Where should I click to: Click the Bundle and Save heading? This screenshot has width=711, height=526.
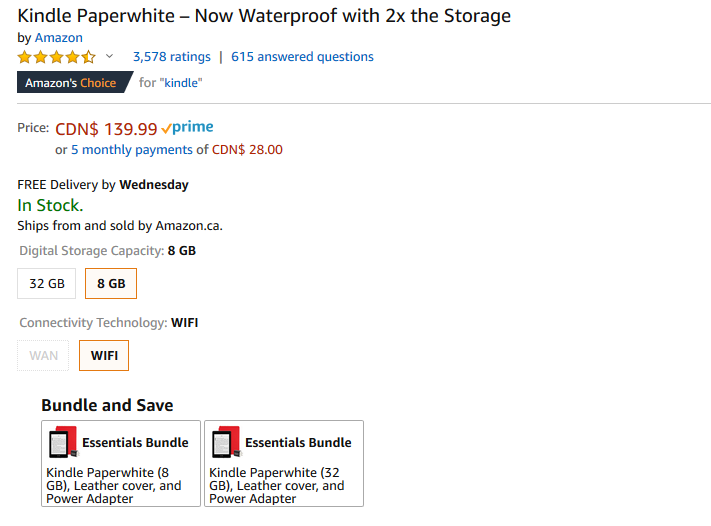pos(107,405)
